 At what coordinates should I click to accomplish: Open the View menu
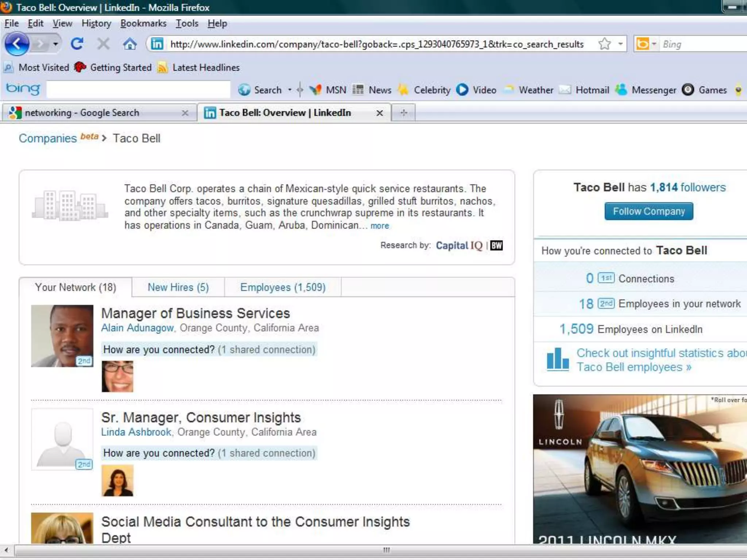62,23
